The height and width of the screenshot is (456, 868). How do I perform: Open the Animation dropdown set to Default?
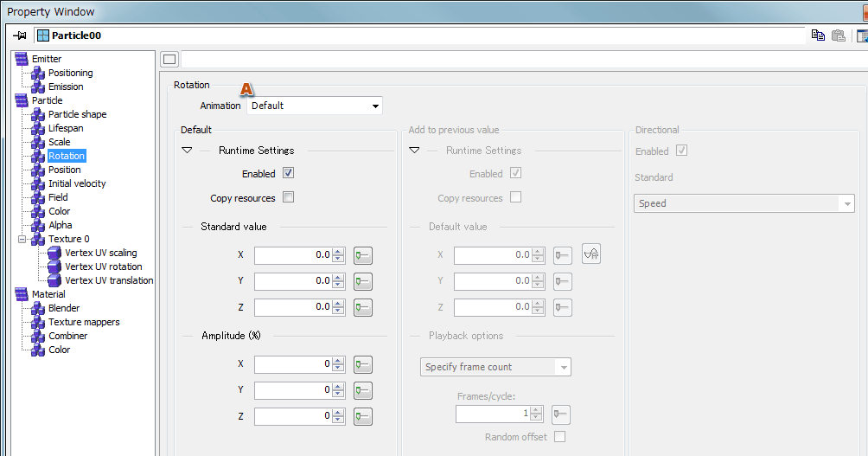tap(316, 106)
